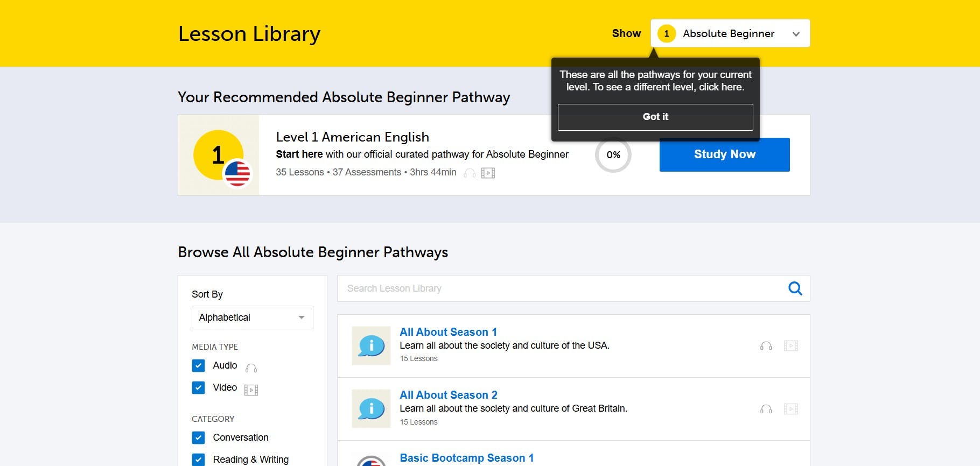
Task: Toggle the Conversation category checkbox
Action: pyautogui.click(x=198, y=437)
